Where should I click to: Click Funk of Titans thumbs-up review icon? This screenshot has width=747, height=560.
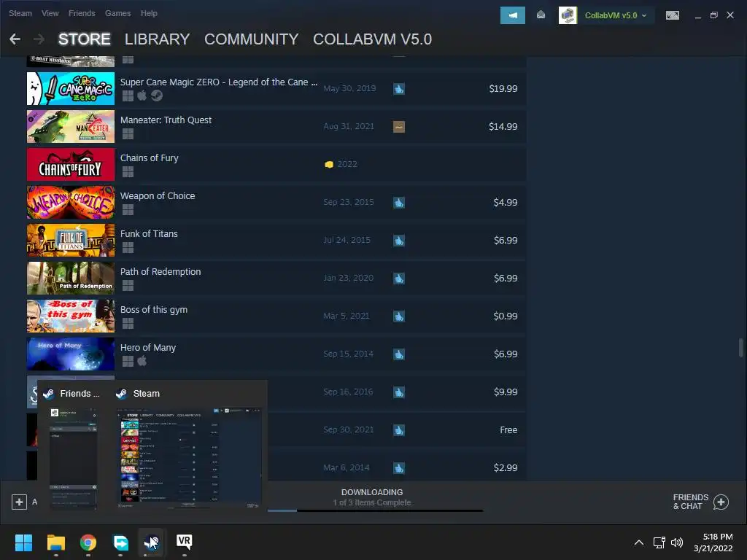399,241
